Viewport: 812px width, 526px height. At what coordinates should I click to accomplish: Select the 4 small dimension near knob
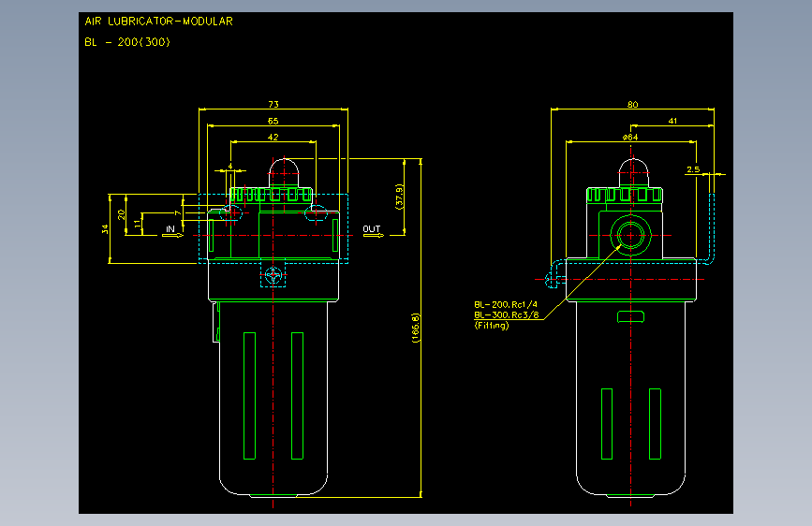(x=230, y=167)
